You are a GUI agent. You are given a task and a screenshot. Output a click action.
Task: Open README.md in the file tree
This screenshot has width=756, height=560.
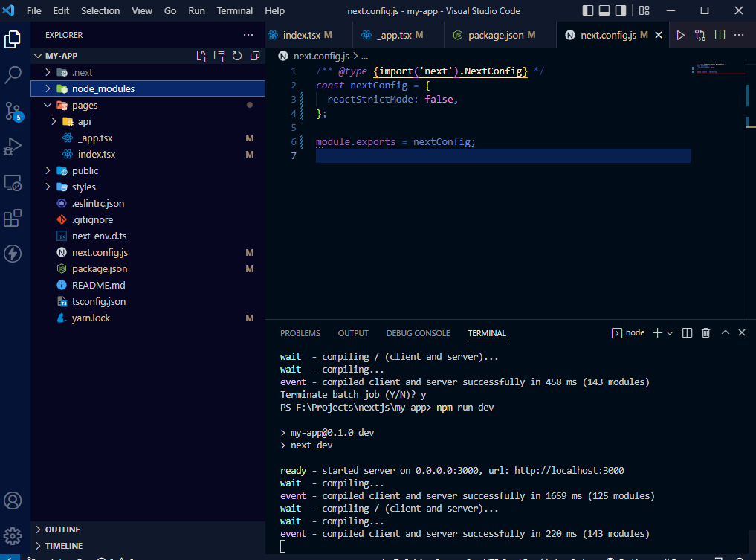[x=148, y=285]
